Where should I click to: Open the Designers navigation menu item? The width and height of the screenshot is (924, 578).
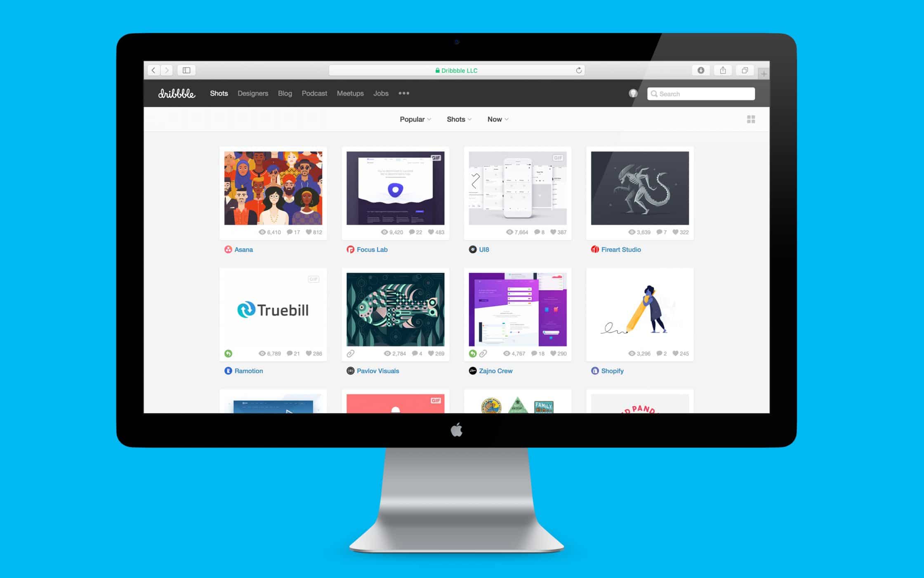[x=253, y=93]
